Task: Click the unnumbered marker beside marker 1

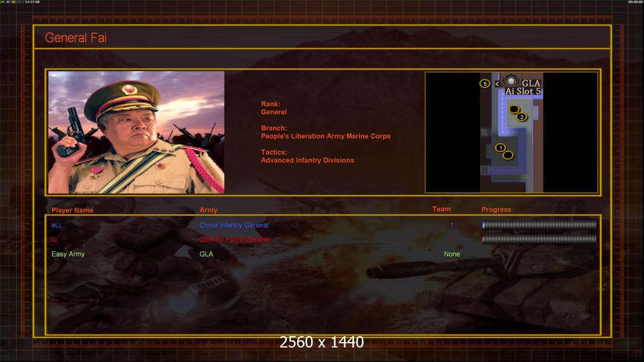Action: (x=508, y=155)
